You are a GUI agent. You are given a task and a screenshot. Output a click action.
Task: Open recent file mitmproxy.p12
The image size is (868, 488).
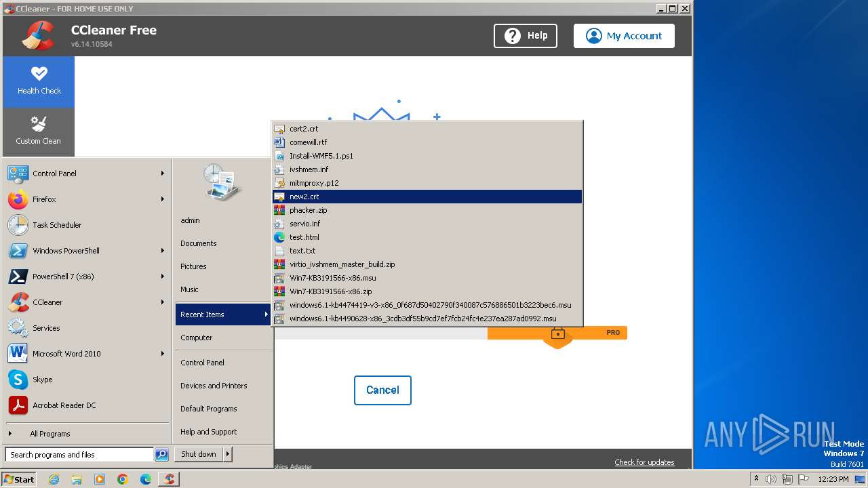coord(427,183)
